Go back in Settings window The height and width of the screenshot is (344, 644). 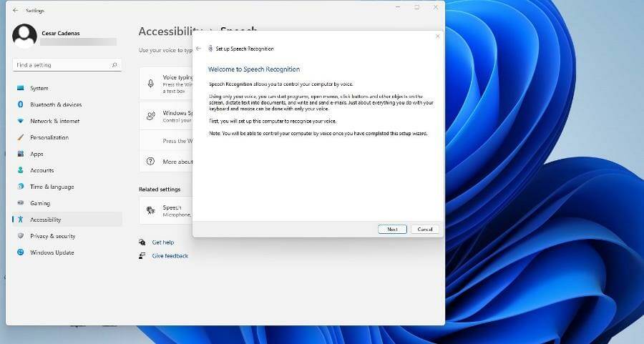(15, 10)
